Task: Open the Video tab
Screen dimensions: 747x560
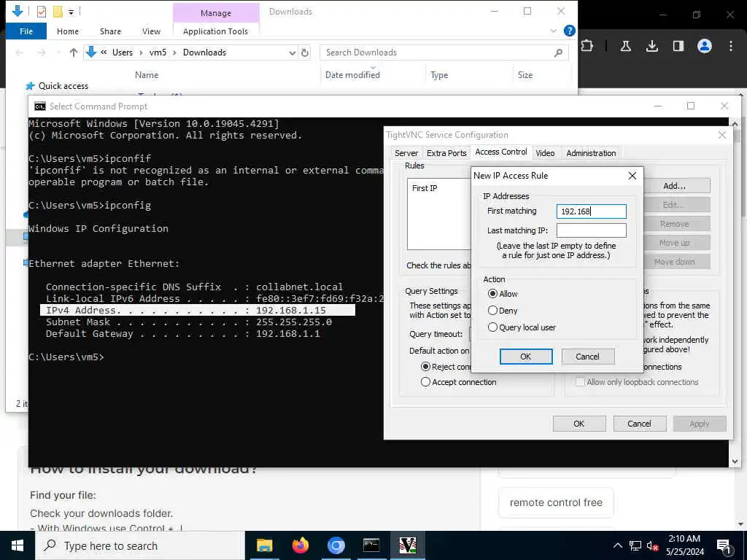Action: coord(545,153)
